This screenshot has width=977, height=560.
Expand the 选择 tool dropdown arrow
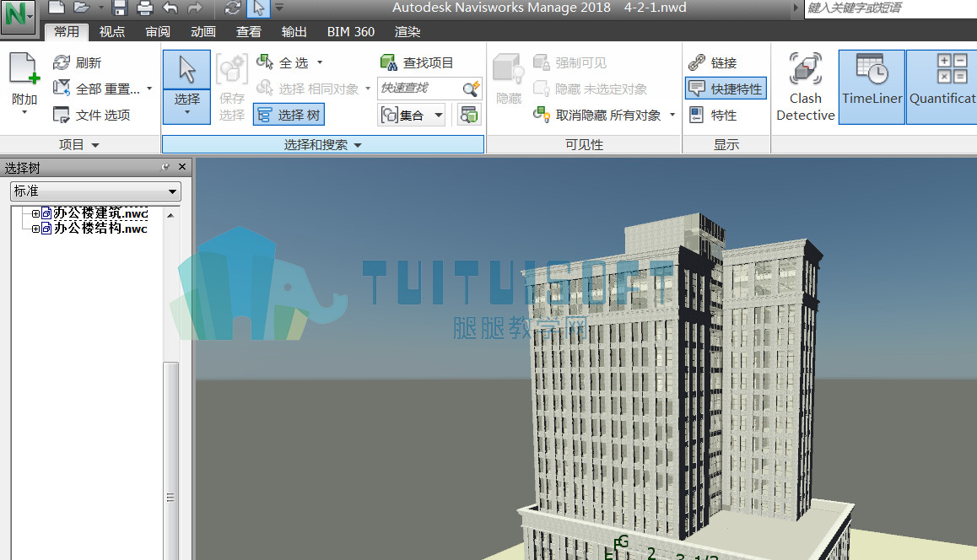coord(187,112)
